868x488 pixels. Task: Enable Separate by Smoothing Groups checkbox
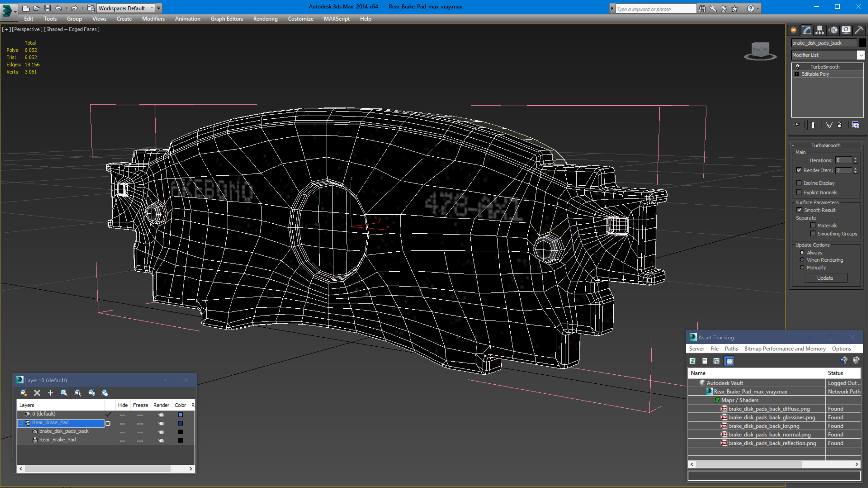point(813,234)
